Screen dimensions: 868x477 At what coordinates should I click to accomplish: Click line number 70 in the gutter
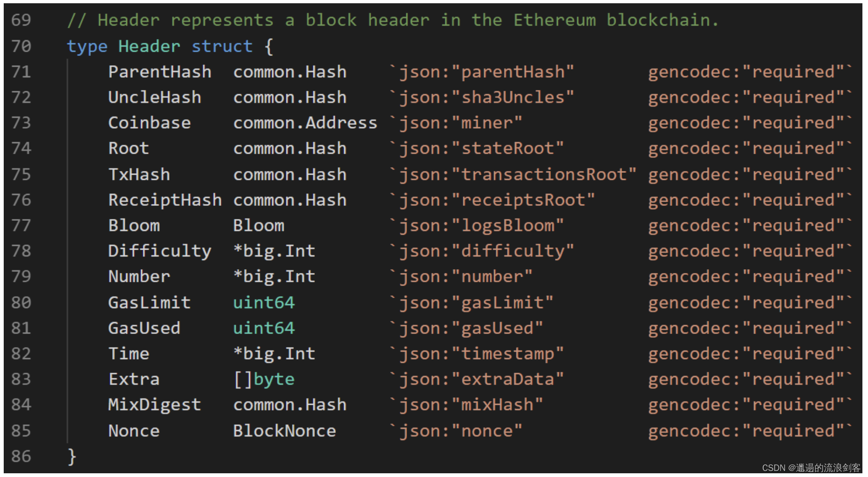[x=21, y=46]
